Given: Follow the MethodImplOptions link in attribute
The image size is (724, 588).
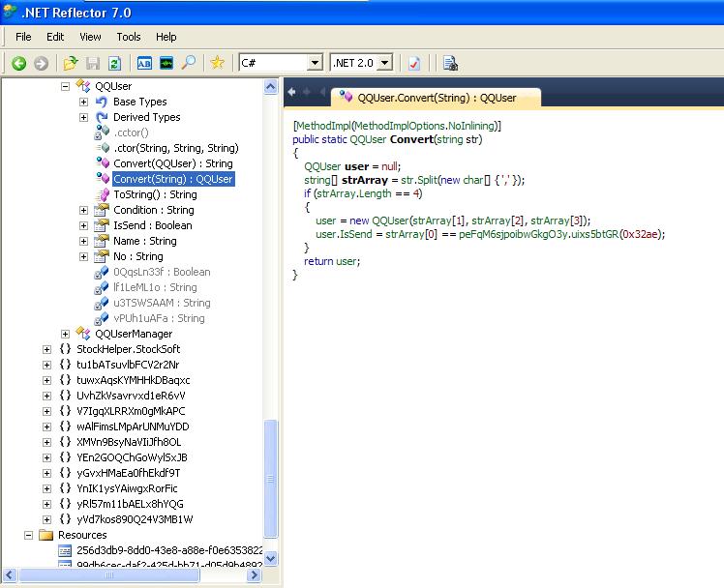Looking at the screenshot, I should (400, 126).
